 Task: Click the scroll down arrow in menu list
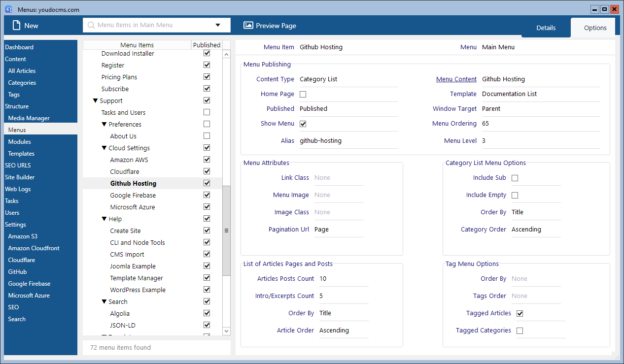[x=227, y=331]
